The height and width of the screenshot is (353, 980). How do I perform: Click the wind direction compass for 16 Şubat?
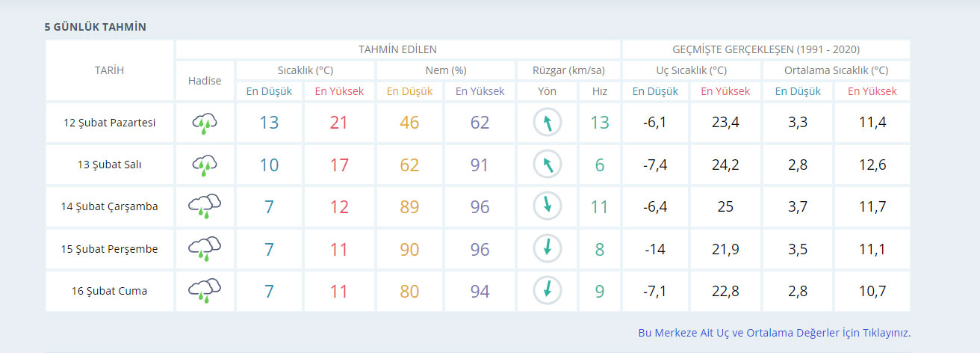point(547,290)
